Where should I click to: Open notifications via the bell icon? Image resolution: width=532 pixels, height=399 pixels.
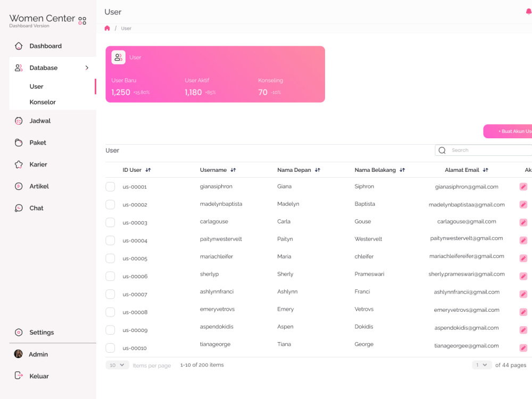click(x=529, y=12)
